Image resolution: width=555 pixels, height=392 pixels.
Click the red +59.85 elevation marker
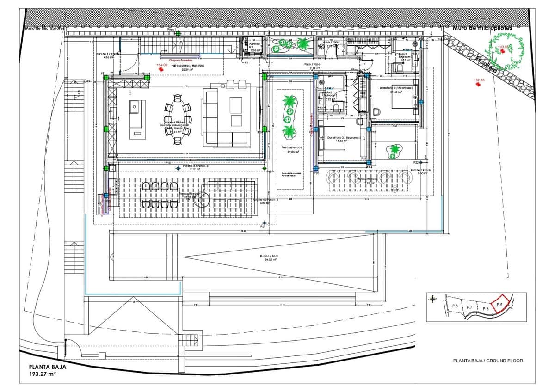479,82
